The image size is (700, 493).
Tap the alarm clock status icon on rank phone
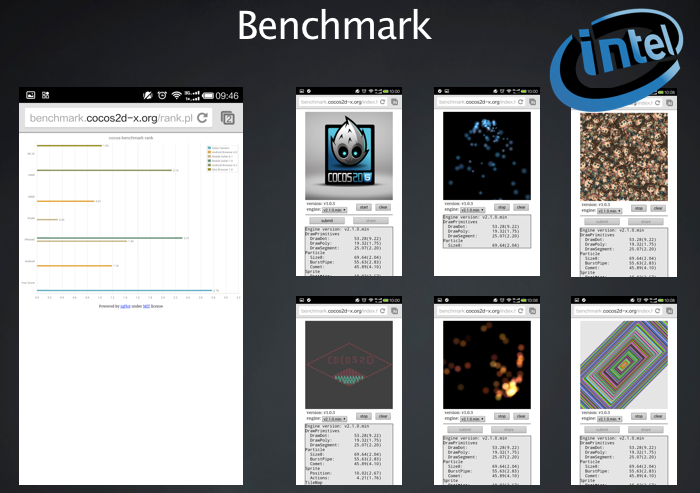coord(162,95)
